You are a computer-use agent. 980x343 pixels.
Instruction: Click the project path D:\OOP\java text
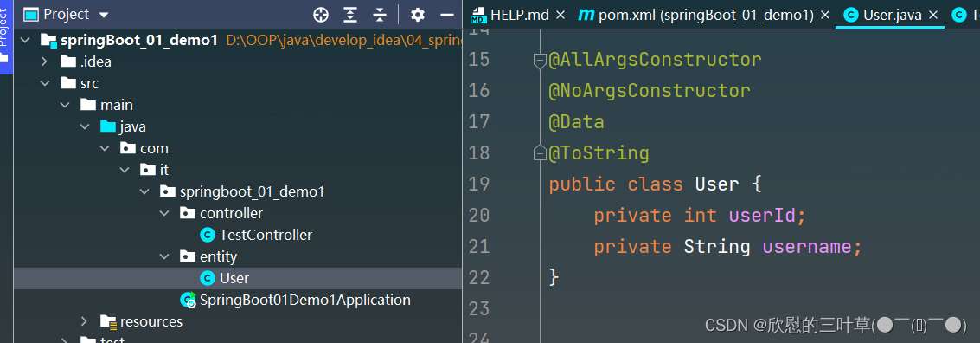[343, 41]
